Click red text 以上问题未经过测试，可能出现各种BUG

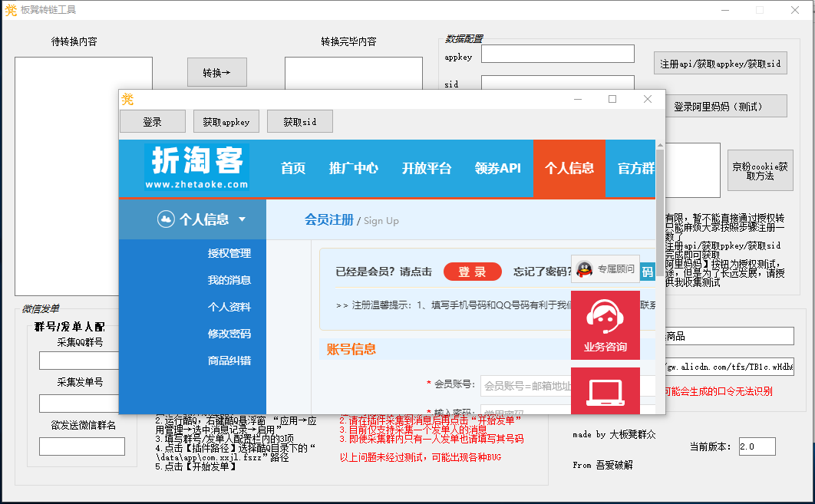[421, 457]
